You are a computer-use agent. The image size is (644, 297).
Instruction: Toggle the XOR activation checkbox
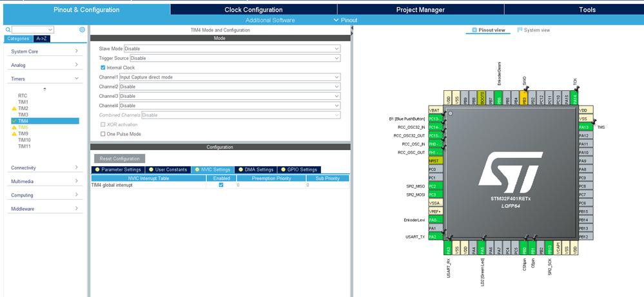(x=103, y=124)
